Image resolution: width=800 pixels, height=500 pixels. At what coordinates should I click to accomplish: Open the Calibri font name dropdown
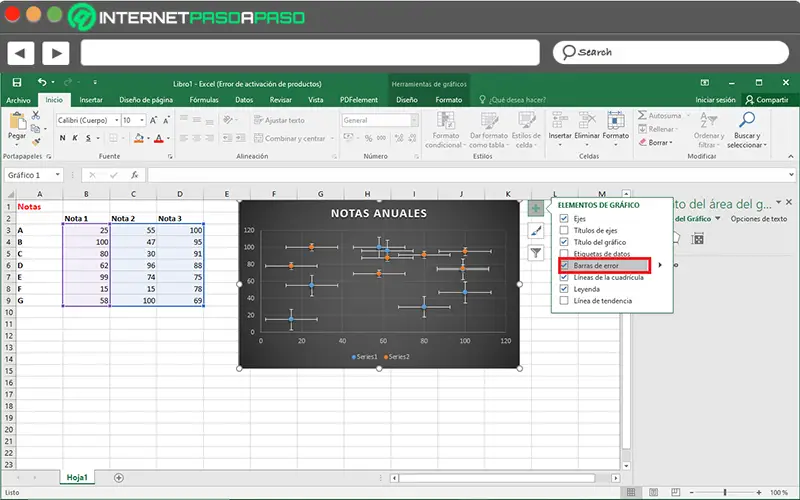click(x=117, y=120)
